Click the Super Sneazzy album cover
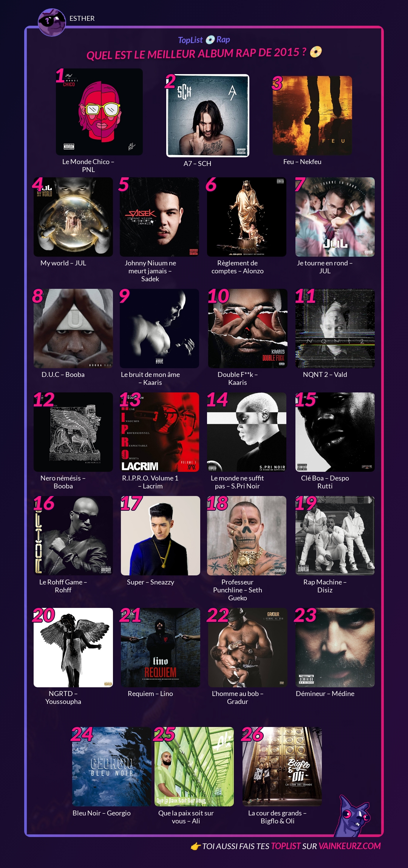Viewport: 408px width, 868px height. [161, 536]
